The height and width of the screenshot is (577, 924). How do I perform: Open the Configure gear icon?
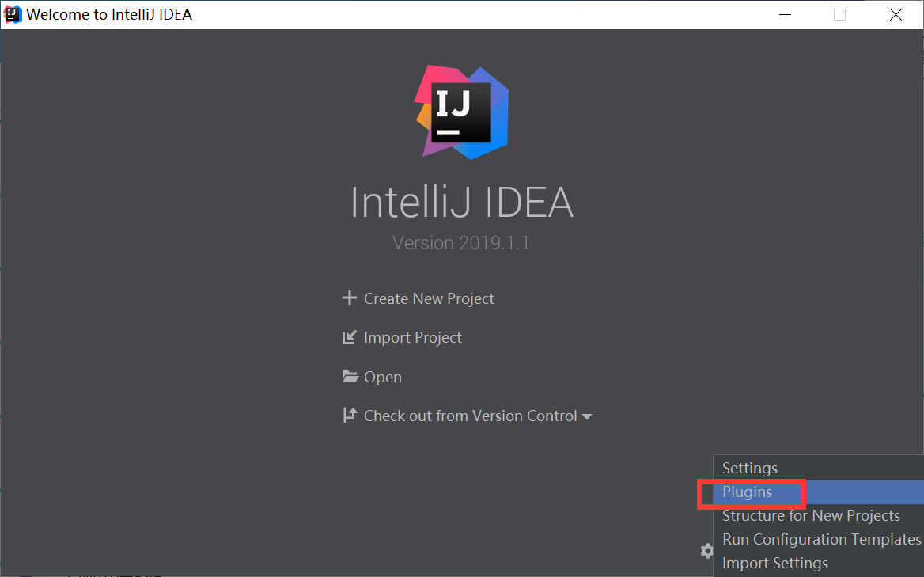pyautogui.click(x=706, y=551)
